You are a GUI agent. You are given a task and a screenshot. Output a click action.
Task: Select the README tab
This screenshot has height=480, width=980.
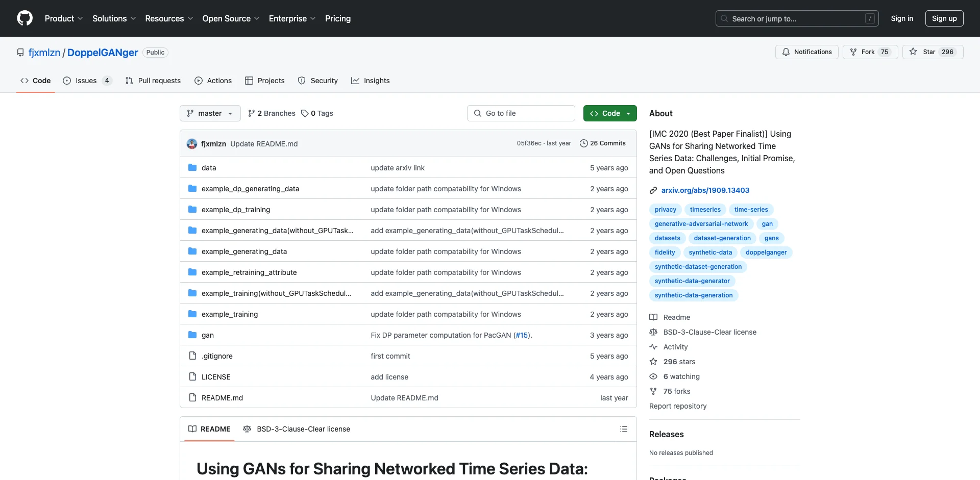coord(209,429)
